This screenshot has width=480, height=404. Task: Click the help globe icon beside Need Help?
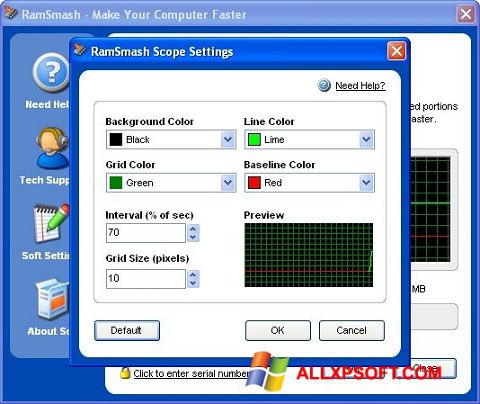point(324,85)
